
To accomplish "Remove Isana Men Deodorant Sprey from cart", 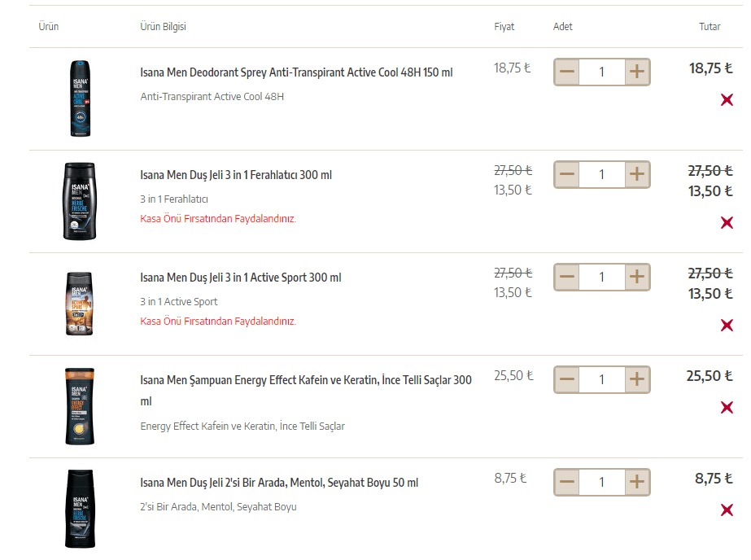I will (727, 100).
